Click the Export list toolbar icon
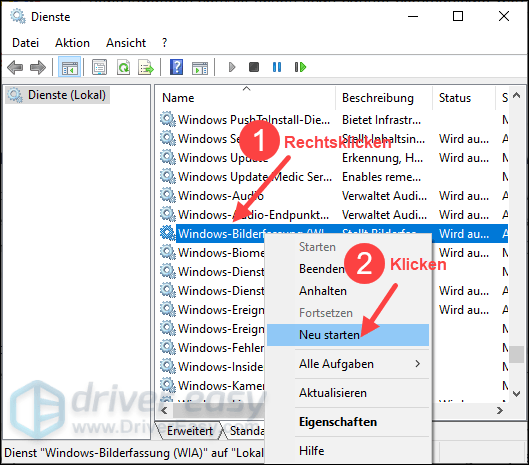The height and width of the screenshot is (465, 529). [146, 67]
